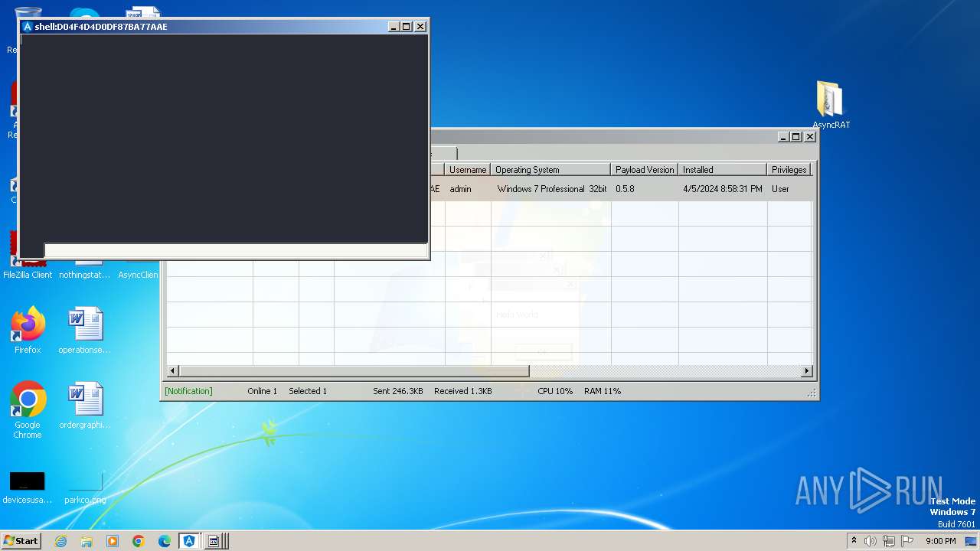Click 'CPU 10%' in the status bar

tap(555, 391)
